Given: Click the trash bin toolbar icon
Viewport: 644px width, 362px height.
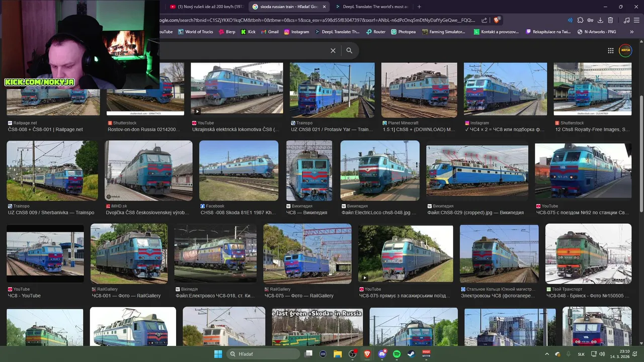Looking at the screenshot, I should tap(610, 20).
